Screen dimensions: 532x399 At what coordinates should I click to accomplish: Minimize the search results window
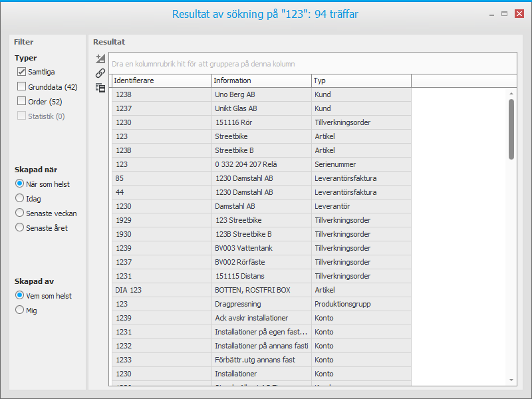point(491,13)
